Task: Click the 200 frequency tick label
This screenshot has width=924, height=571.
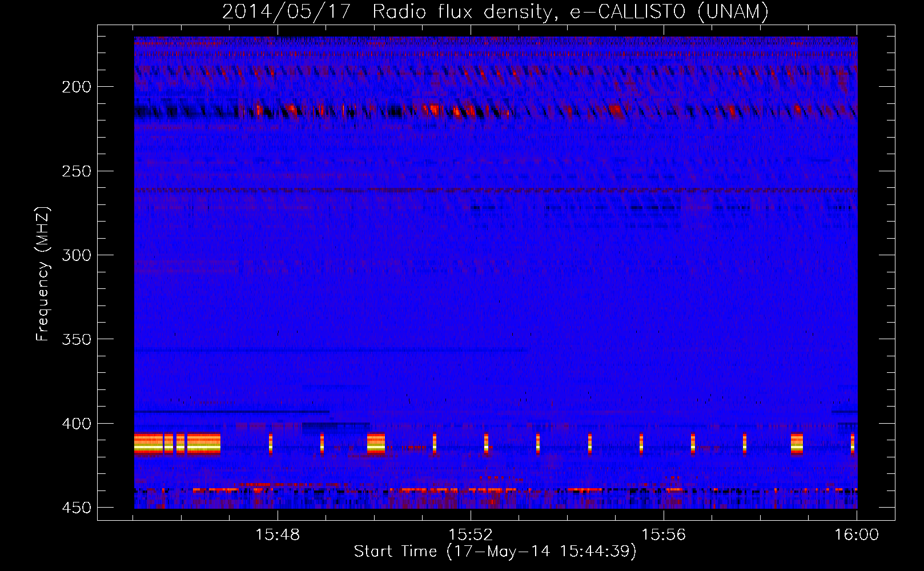Action: coord(77,87)
